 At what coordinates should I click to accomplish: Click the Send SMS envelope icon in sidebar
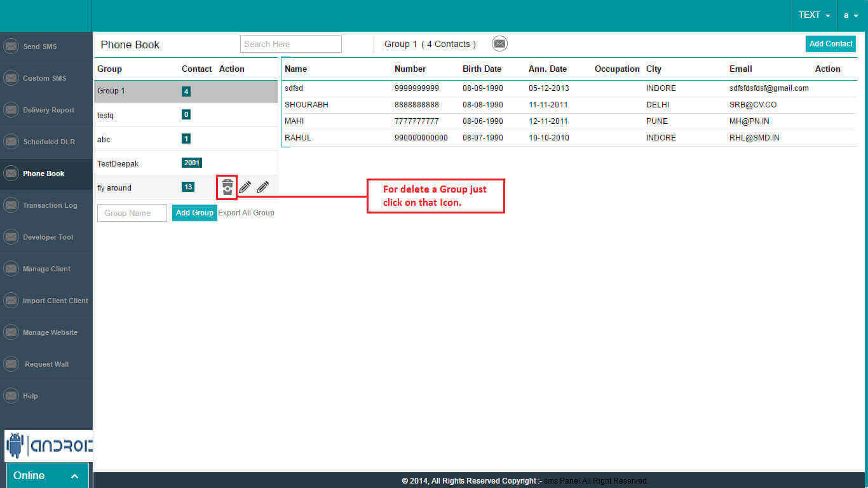pyautogui.click(x=11, y=46)
